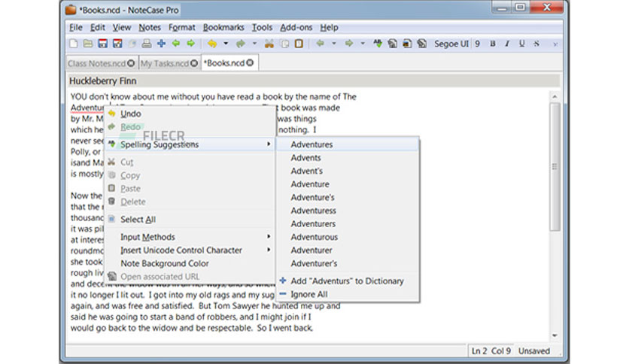Image resolution: width=629 pixels, height=364 pixels.
Task: Click the spell check AB toolbar icon
Action: [378, 44]
